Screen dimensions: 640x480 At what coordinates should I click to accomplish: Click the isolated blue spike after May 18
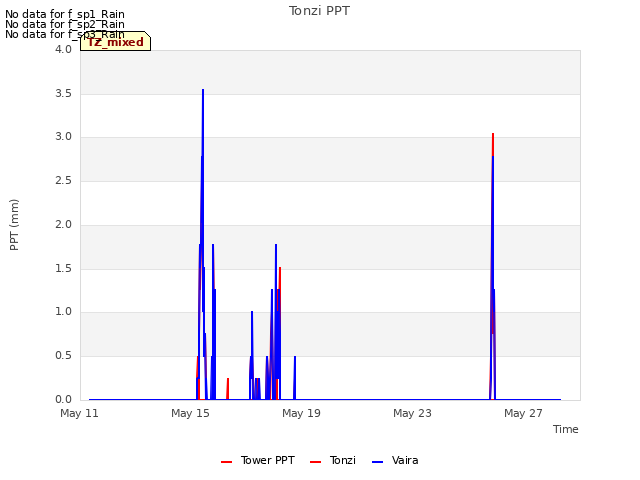pyautogui.click(x=295, y=378)
